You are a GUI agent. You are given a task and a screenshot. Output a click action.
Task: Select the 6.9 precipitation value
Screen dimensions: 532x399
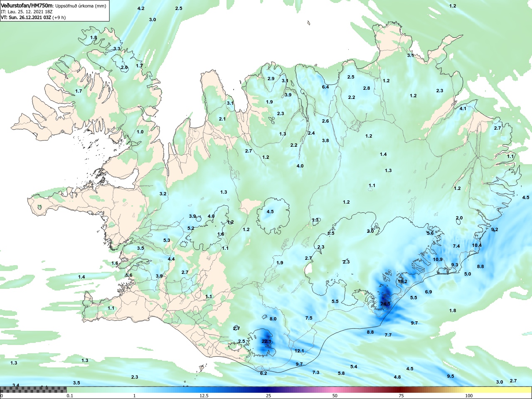[429, 292]
